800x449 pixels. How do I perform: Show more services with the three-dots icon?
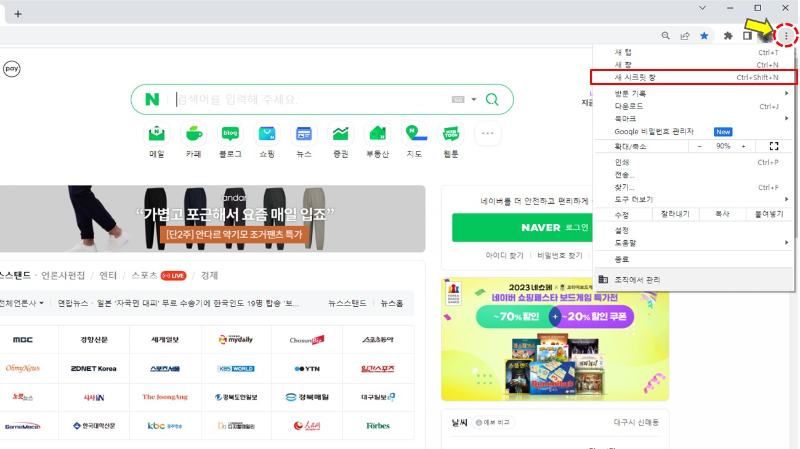pyautogui.click(x=488, y=134)
